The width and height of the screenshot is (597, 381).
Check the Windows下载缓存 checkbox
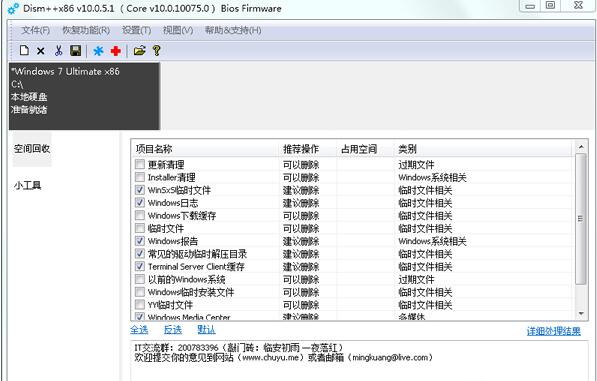(140, 215)
